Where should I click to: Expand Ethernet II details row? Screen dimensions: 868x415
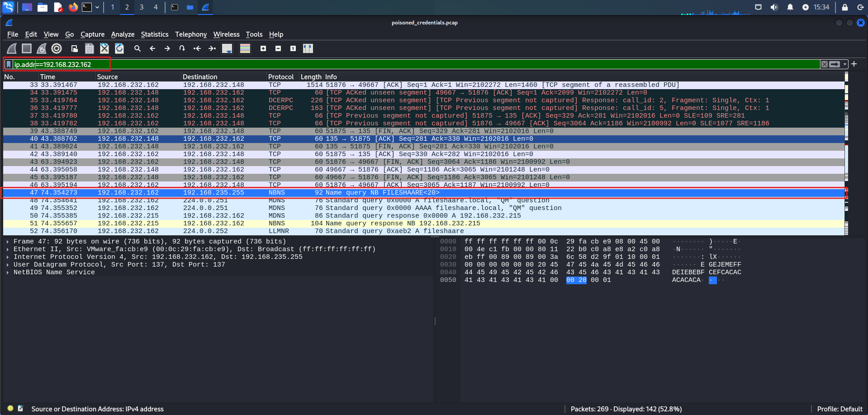click(8, 249)
